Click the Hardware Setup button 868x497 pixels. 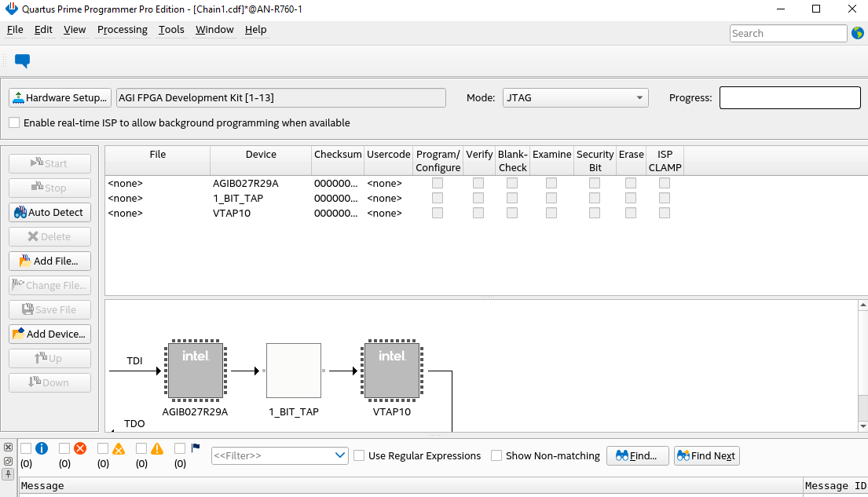60,98
